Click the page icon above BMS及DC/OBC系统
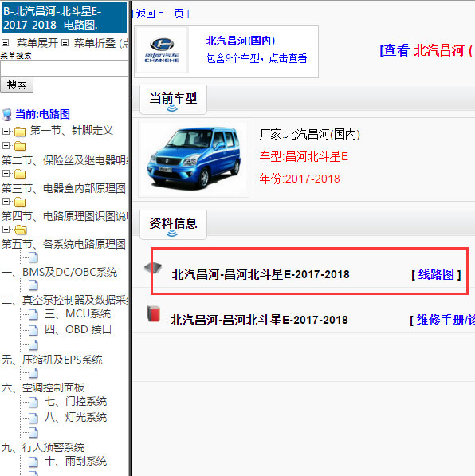This screenshot has width=475, height=476. 33,258
